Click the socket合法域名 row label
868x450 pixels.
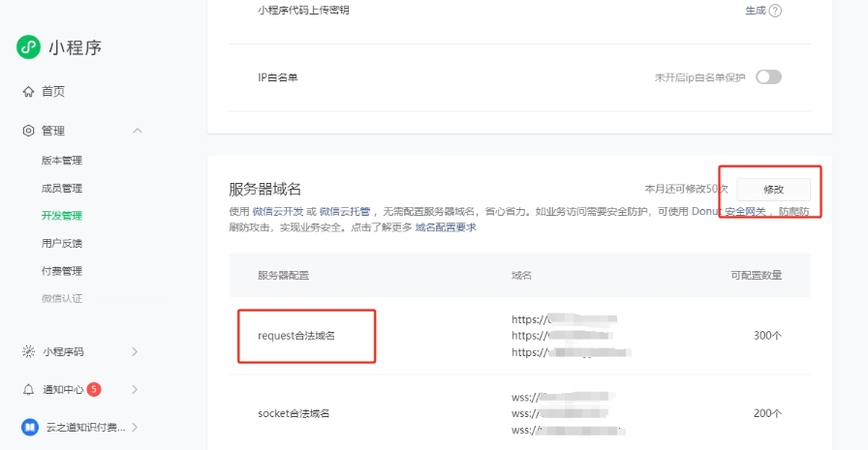pyautogui.click(x=294, y=413)
